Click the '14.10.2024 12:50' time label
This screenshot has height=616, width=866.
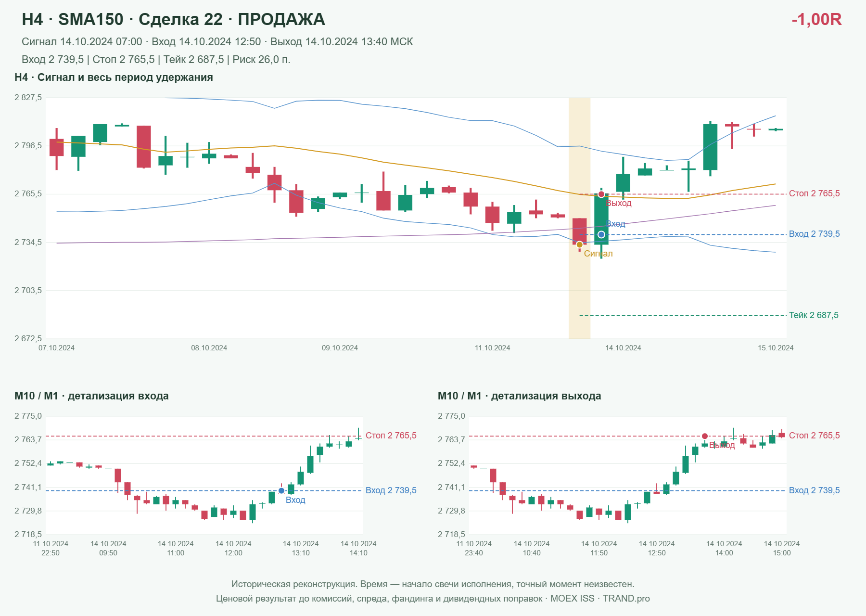point(657,548)
